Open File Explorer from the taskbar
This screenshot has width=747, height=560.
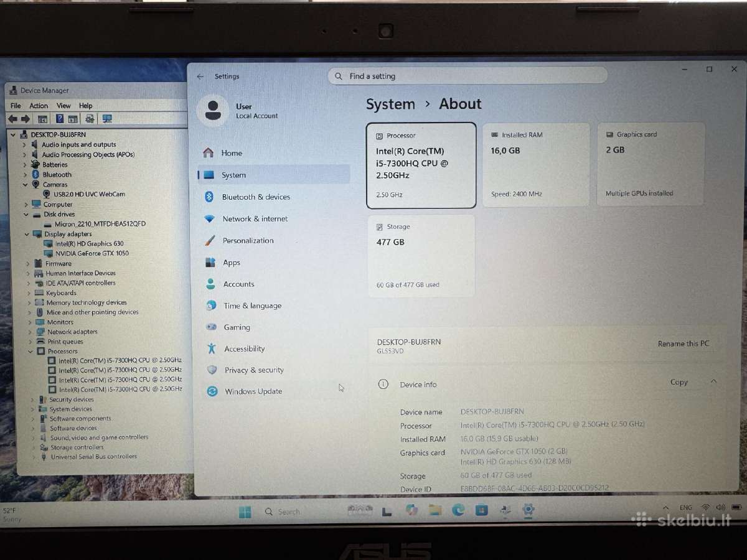coord(435,510)
